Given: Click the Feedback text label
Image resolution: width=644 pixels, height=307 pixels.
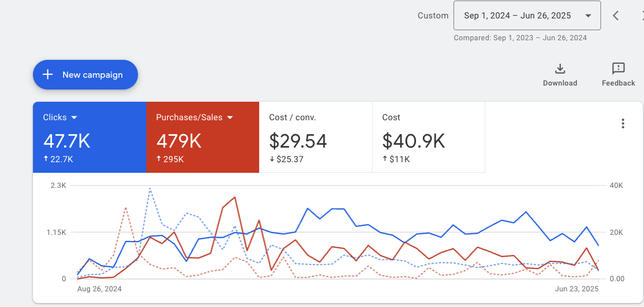Looking at the screenshot, I should (x=618, y=83).
